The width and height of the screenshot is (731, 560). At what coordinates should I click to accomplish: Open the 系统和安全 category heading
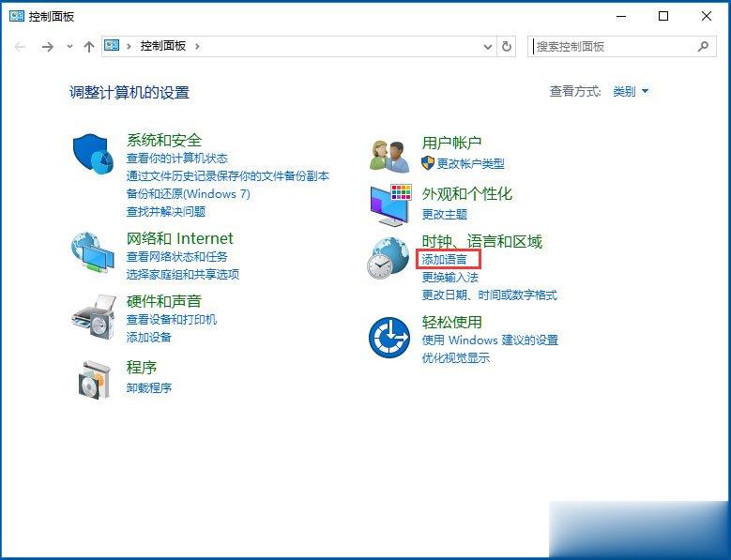click(x=164, y=140)
